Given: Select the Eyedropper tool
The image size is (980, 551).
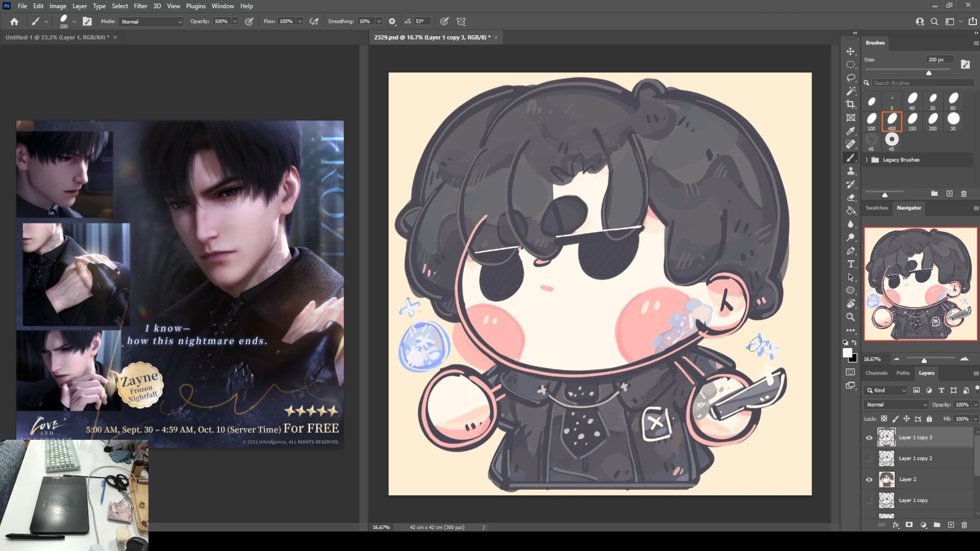Looking at the screenshot, I should (x=850, y=131).
